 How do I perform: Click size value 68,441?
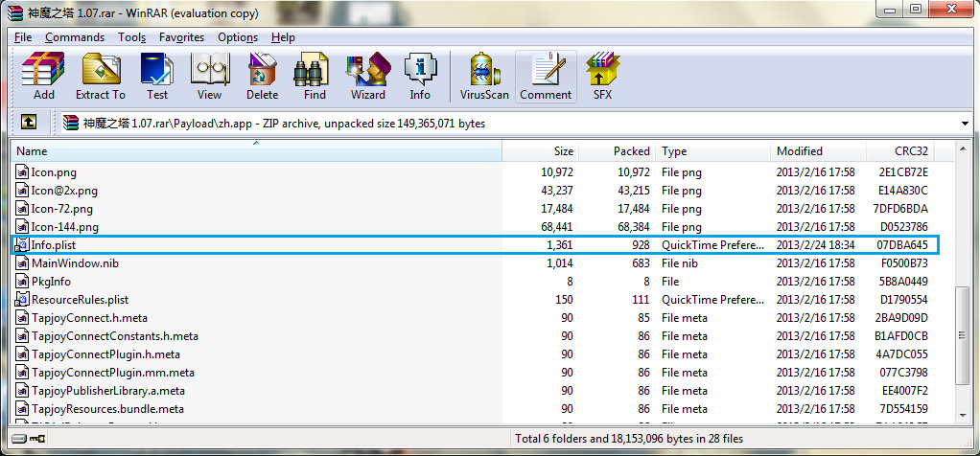[x=557, y=227]
